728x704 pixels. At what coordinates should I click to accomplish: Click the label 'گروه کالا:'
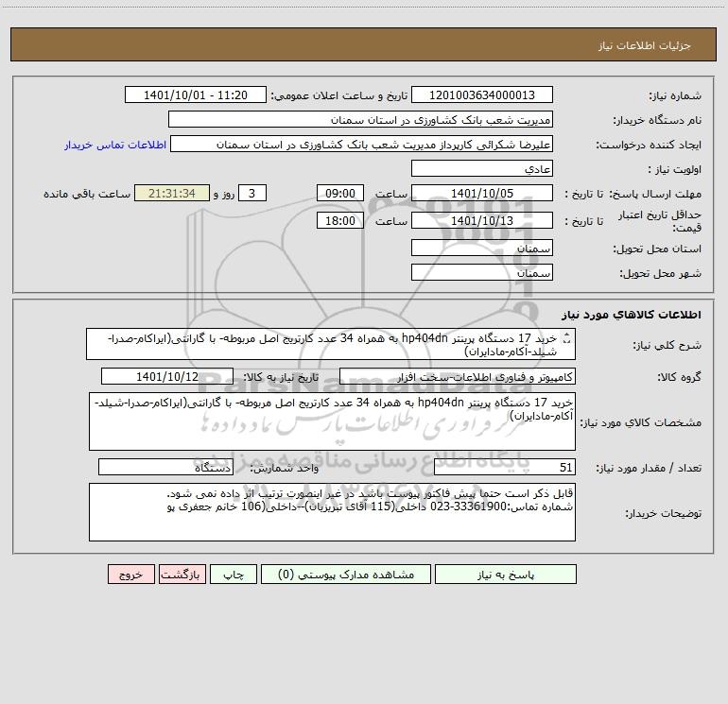pos(679,377)
